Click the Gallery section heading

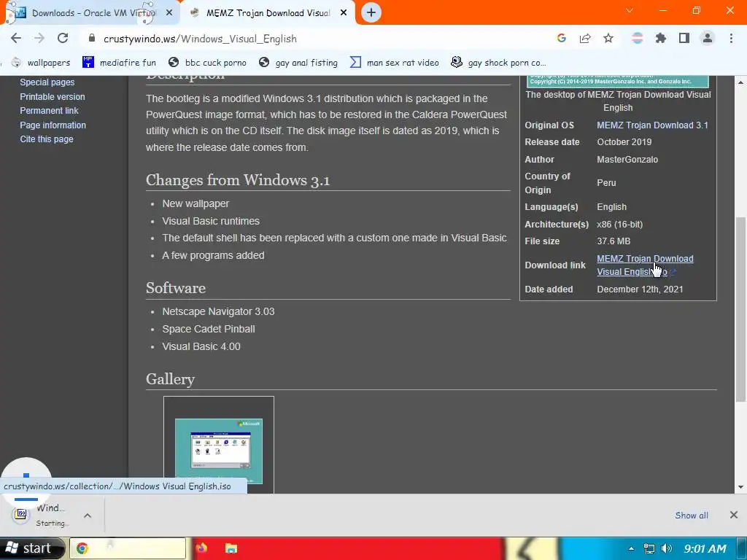click(170, 379)
